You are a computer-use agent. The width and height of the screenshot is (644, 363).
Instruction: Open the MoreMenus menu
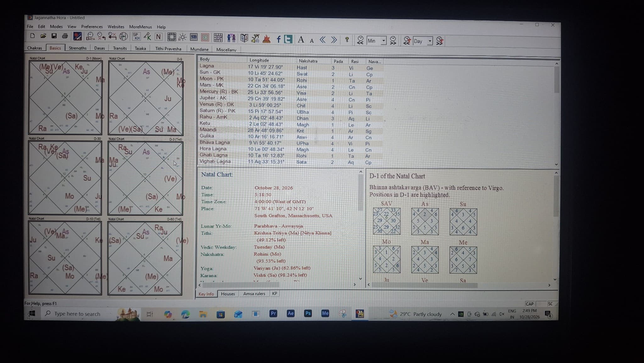pos(140,27)
